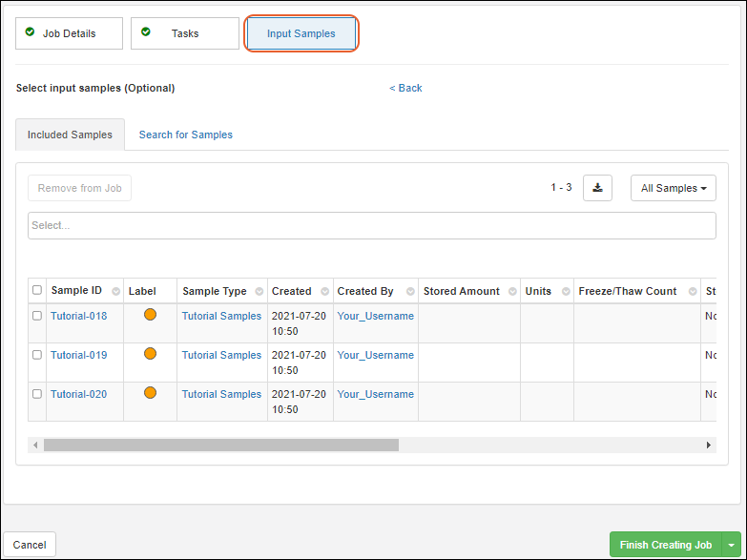
Task: Click the Back link
Action: pos(405,88)
